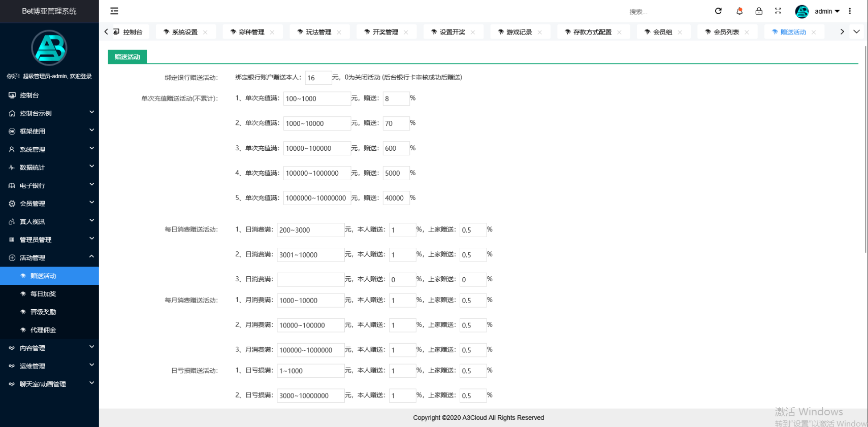Click the empty third 日消费满 range field
This screenshot has width=868, height=427.
(310, 279)
